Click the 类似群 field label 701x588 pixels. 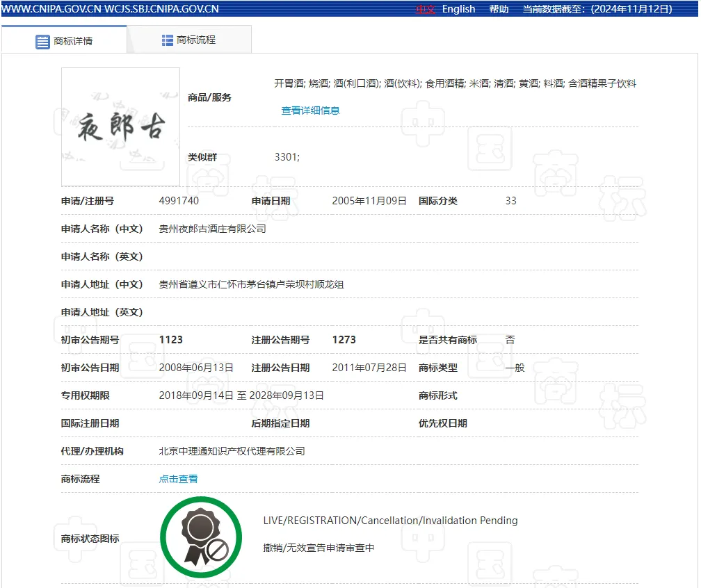(202, 157)
